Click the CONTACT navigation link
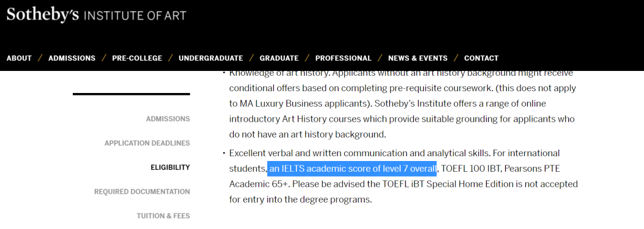 tap(481, 58)
